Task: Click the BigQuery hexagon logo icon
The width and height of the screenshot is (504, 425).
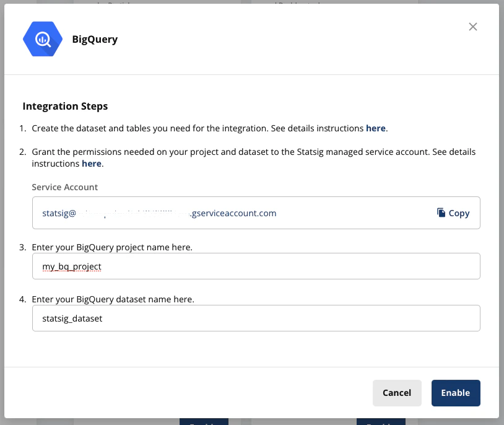Action: tap(43, 39)
